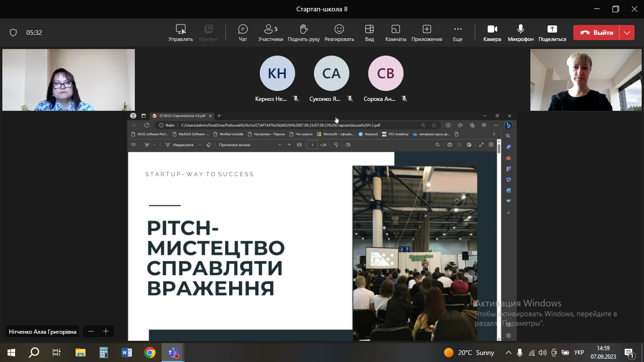Open the More (Еще) options menu
The height and width of the screenshot is (362, 644).
pos(458,33)
